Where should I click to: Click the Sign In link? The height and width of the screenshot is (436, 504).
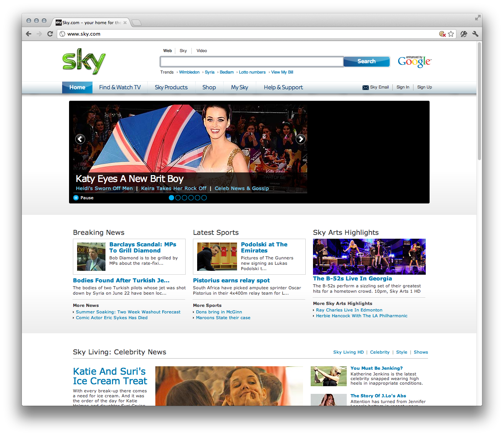click(403, 87)
